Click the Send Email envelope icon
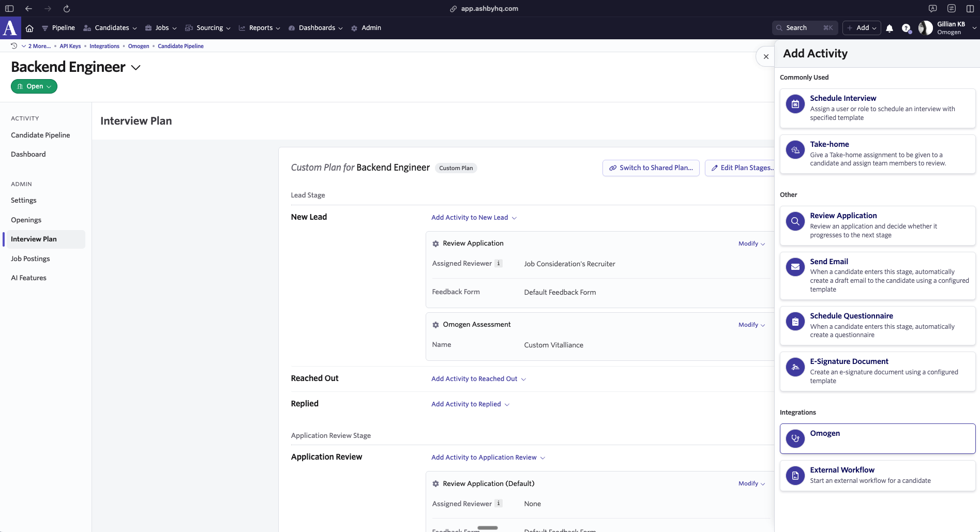Image resolution: width=980 pixels, height=532 pixels. coord(795,267)
